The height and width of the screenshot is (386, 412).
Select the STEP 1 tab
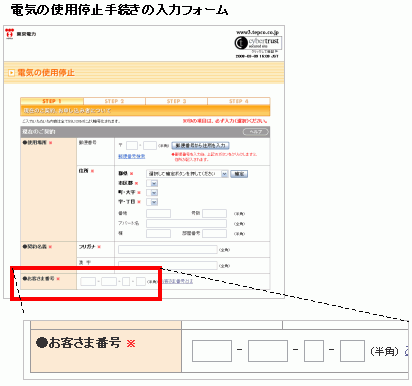[52, 101]
